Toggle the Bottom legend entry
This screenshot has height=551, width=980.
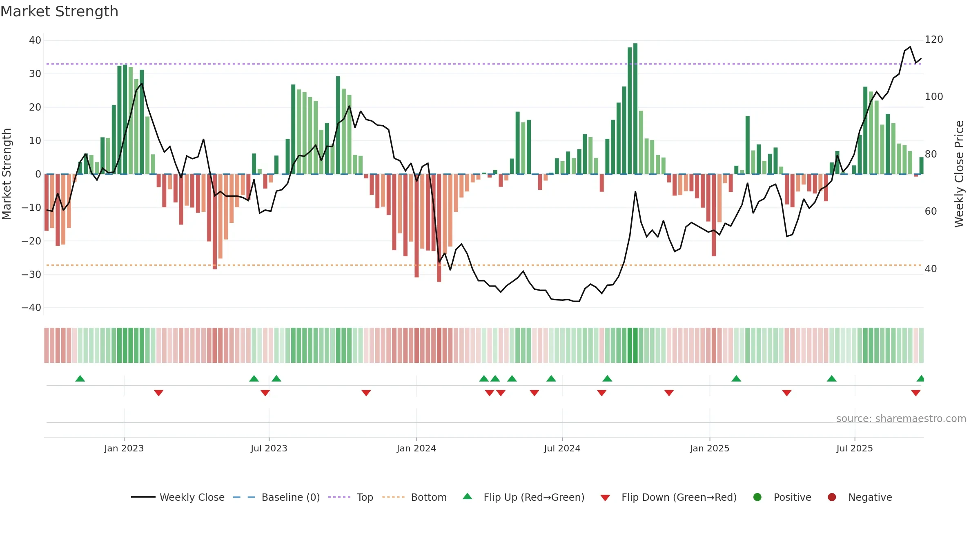coord(414,497)
